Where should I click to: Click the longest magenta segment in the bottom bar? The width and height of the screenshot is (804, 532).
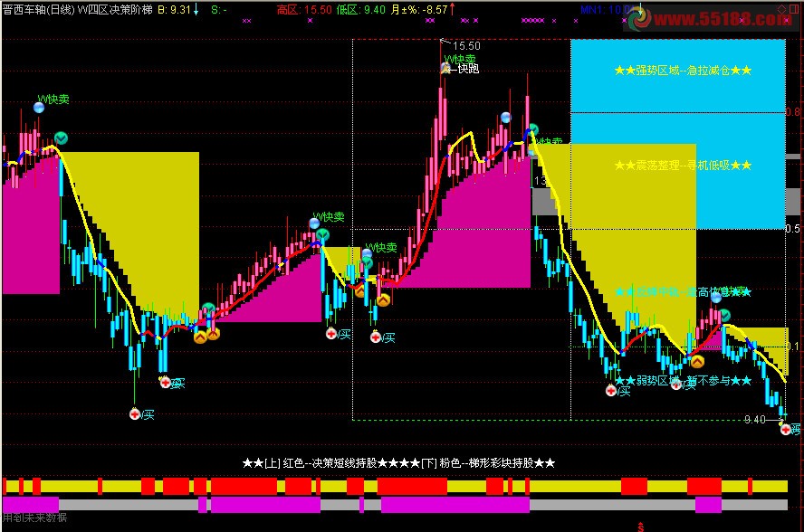pyautogui.click(x=455, y=504)
